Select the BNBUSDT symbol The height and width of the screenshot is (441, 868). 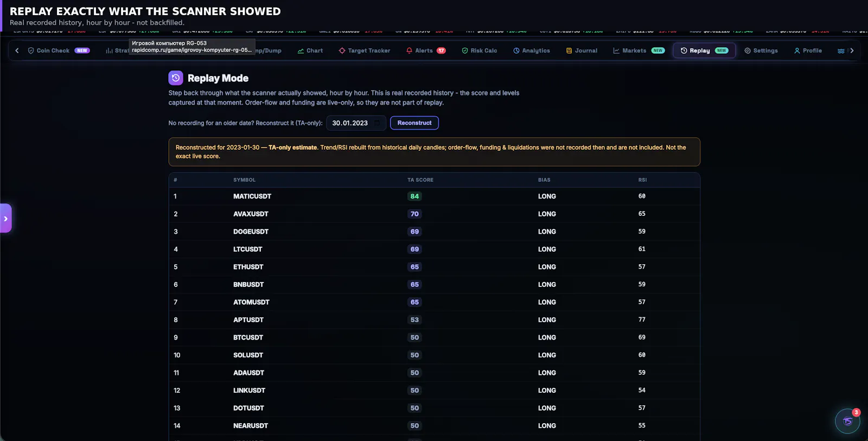pyautogui.click(x=248, y=285)
